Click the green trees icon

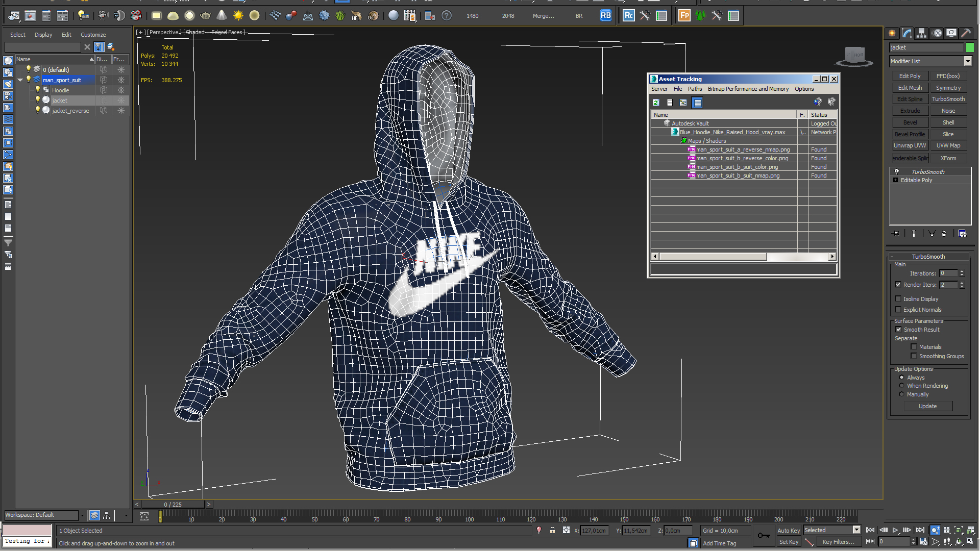(x=700, y=16)
